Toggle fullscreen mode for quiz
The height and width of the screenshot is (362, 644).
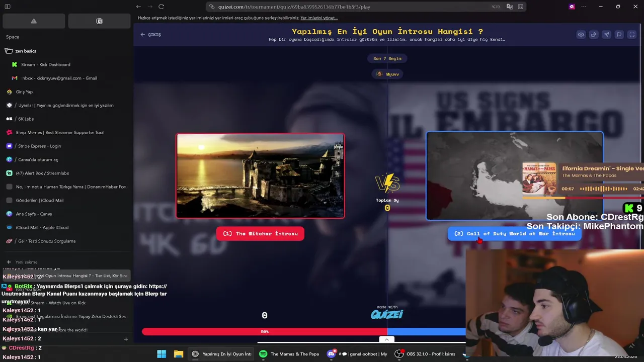pos(632,35)
